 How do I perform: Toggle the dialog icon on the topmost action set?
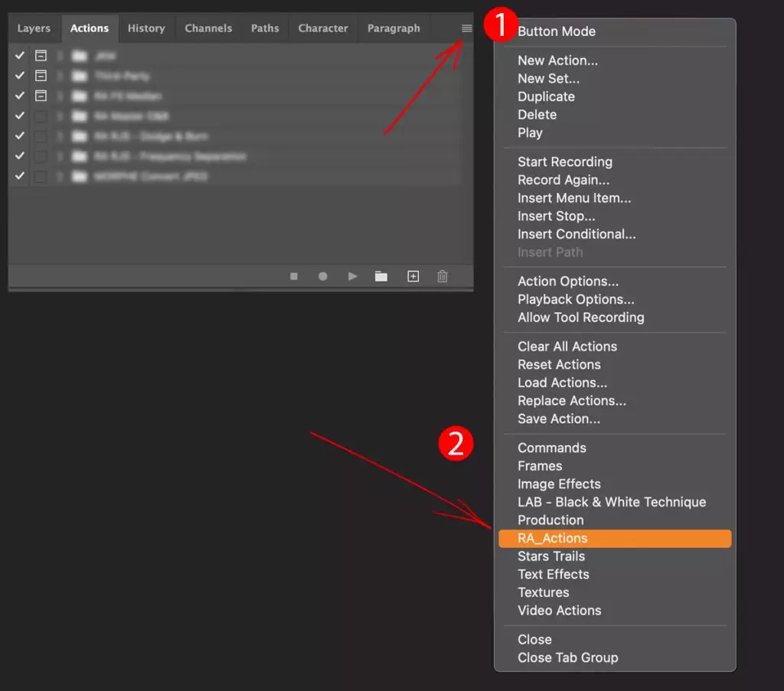pos(41,55)
